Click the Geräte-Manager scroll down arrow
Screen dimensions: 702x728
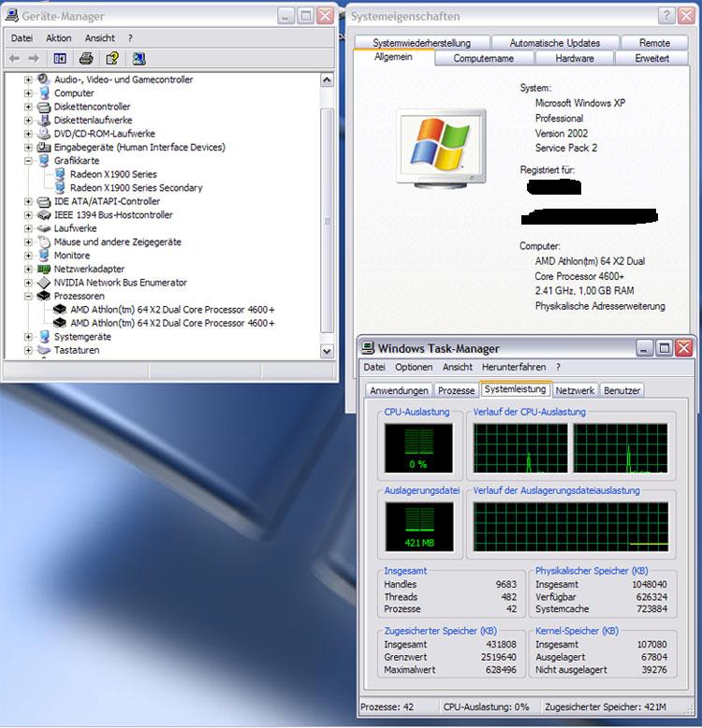coord(327,352)
